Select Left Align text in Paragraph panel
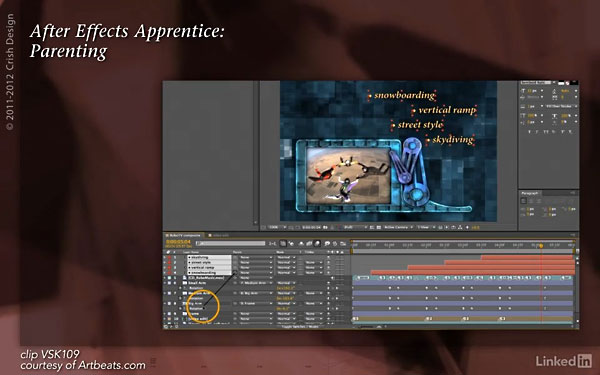 [x=523, y=201]
